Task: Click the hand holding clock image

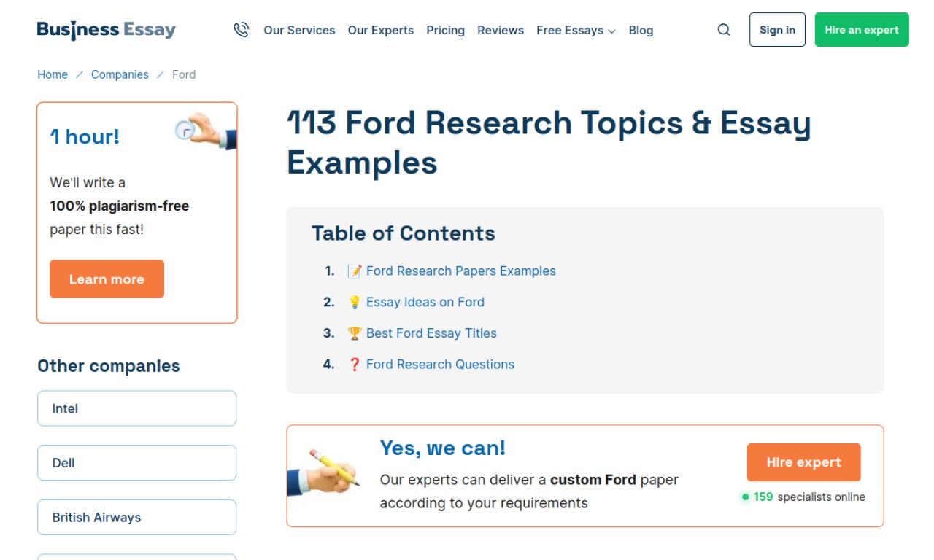Action: [x=206, y=131]
